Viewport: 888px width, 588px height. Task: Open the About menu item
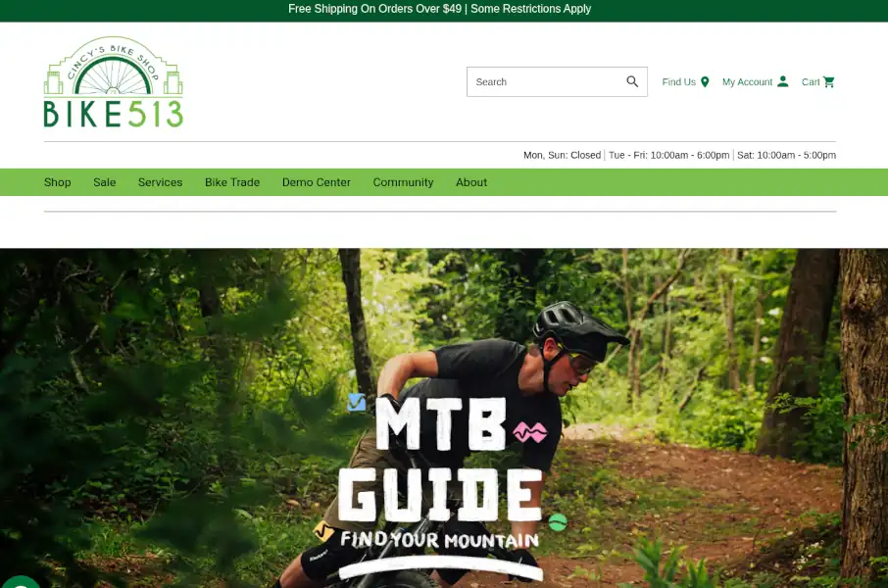pyautogui.click(x=471, y=182)
